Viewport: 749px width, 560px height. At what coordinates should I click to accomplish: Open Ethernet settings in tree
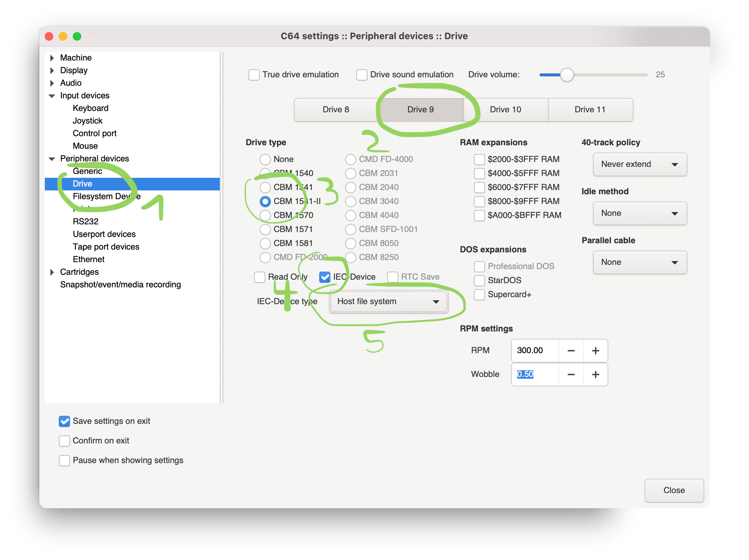point(89,259)
